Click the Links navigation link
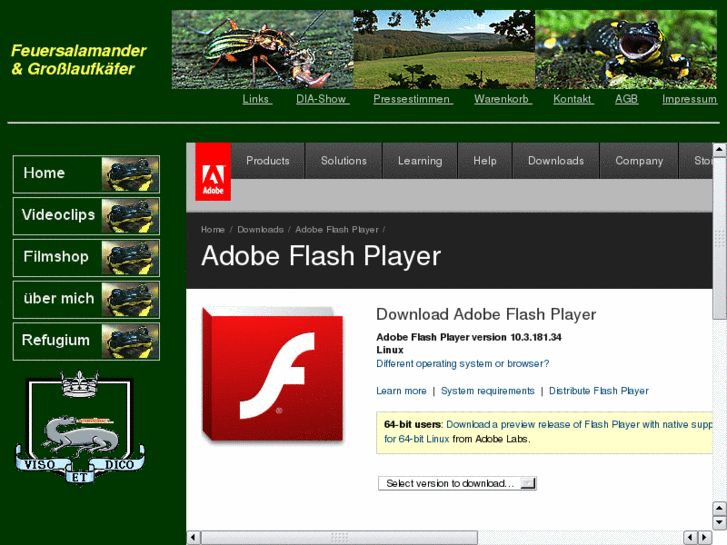Screen dimensions: 727x545 pos(257,99)
